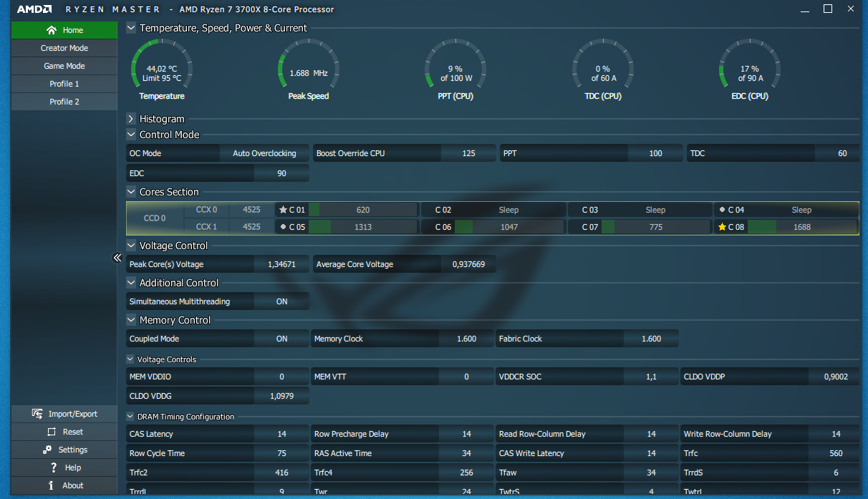Click the VDDCR SOC value 1,1

(x=651, y=377)
